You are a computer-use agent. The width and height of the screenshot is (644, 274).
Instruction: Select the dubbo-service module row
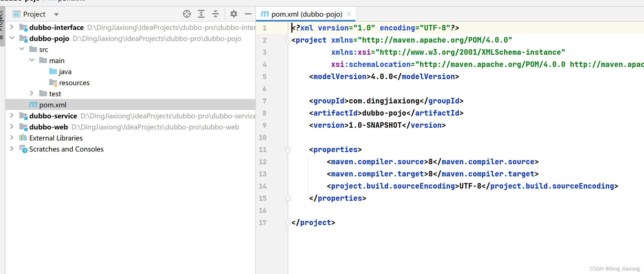[x=130, y=116]
